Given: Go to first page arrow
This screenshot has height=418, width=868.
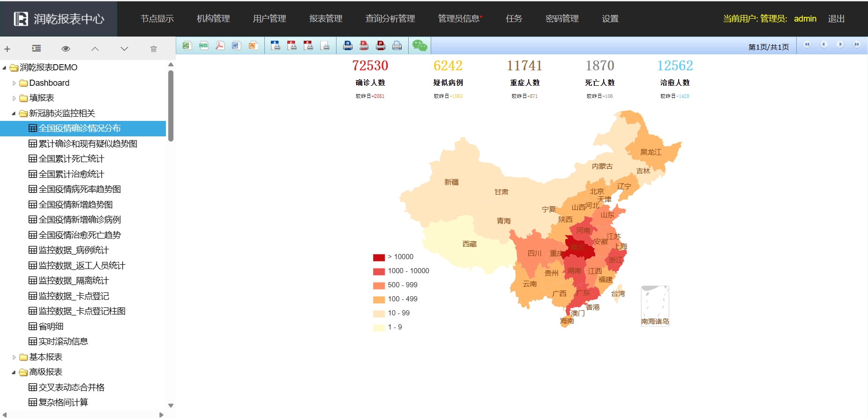Looking at the screenshot, I should point(808,45).
